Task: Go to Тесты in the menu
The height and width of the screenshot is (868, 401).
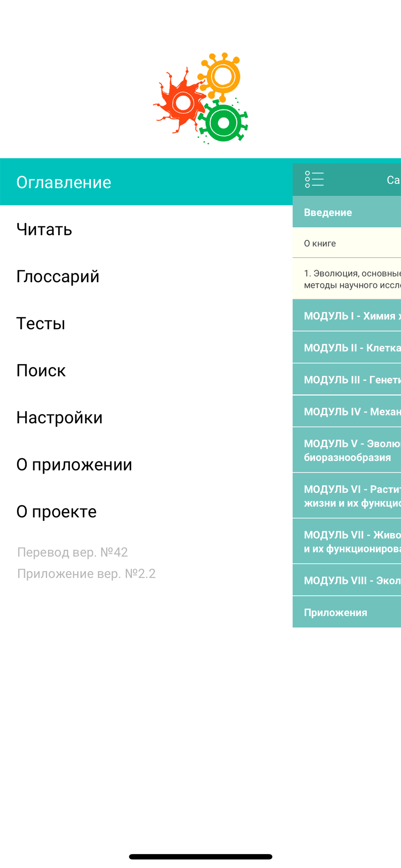Action: (146, 323)
